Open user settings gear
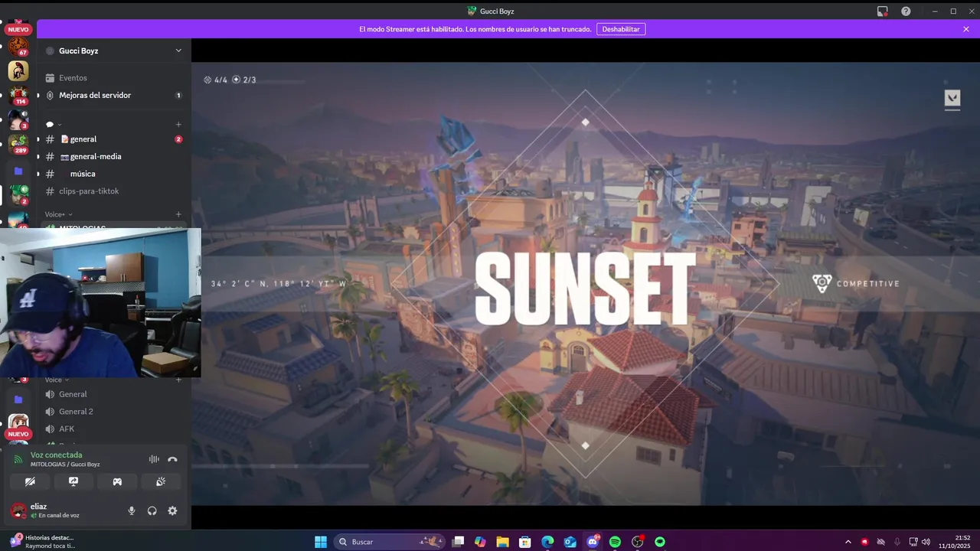This screenshot has height=551, width=980. 172,510
